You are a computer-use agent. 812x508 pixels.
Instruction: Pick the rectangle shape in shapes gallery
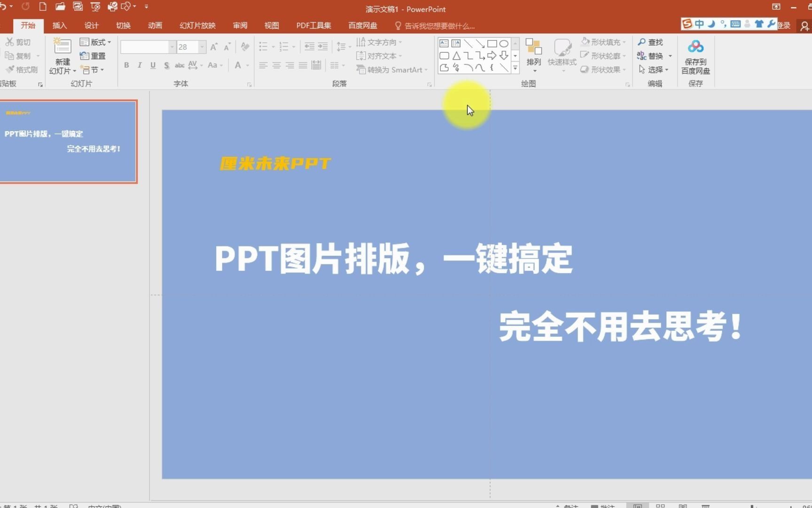492,43
